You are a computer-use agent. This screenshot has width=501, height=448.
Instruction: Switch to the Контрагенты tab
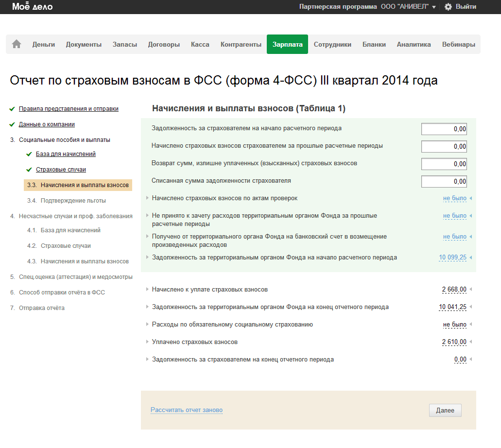241,44
